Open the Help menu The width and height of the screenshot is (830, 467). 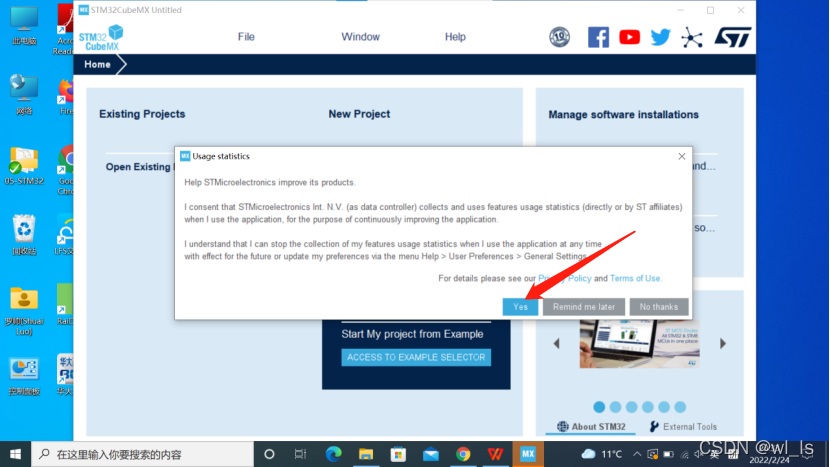[x=455, y=37]
